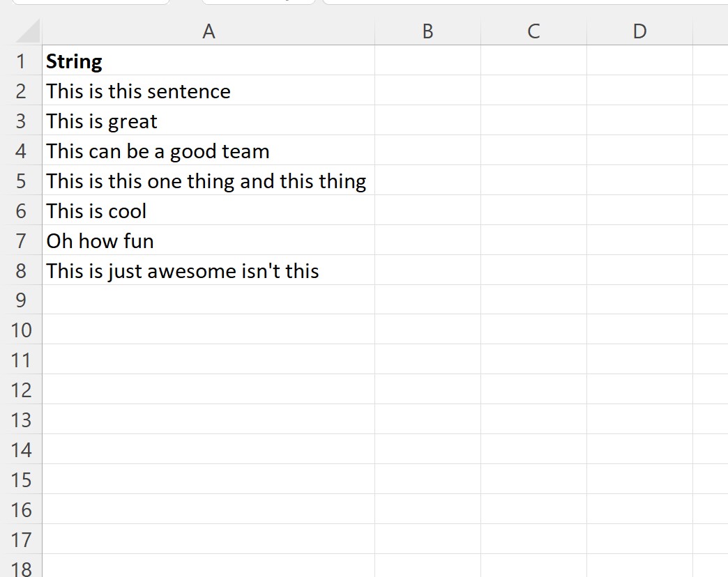Click the This is cool cell
The image size is (728, 577).
coord(208,210)
